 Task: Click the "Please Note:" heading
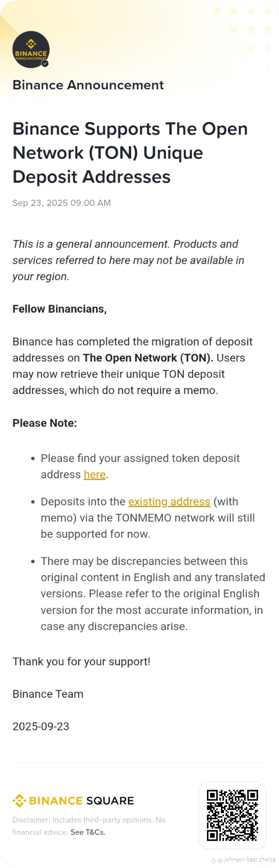pyautogui.click(x=45, y=423)
